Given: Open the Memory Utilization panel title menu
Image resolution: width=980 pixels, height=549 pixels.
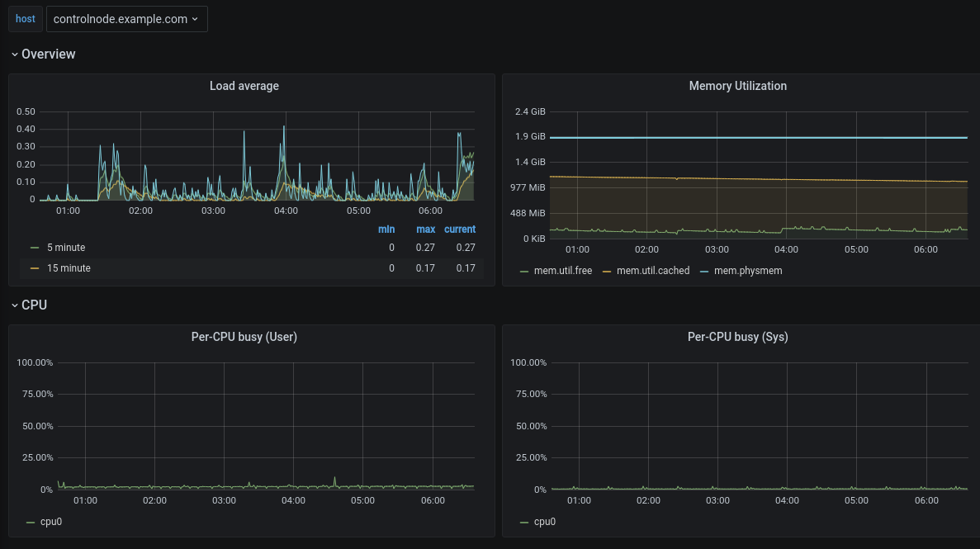Looking at the screenshot, I should coord(737,86).
